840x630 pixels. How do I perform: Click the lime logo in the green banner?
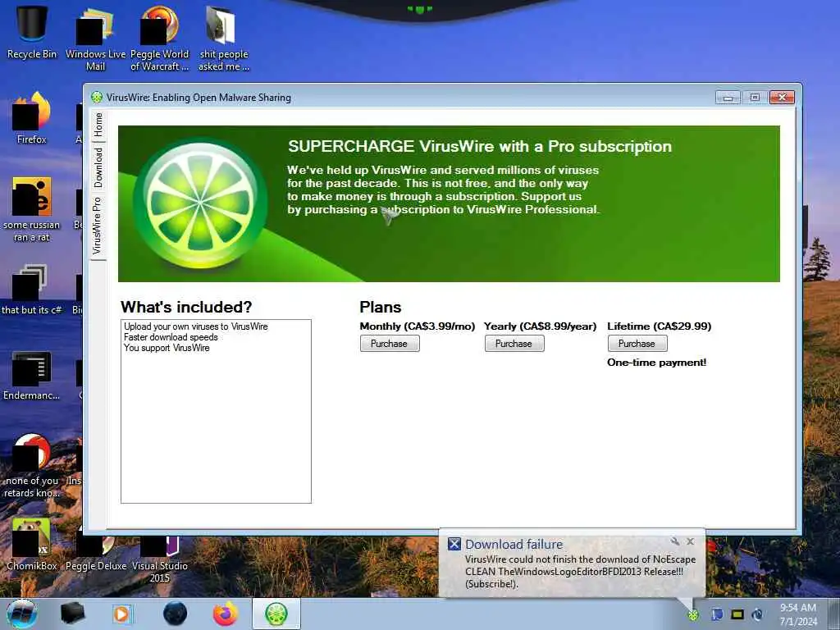pyautogui.click(x=200, y=203)
